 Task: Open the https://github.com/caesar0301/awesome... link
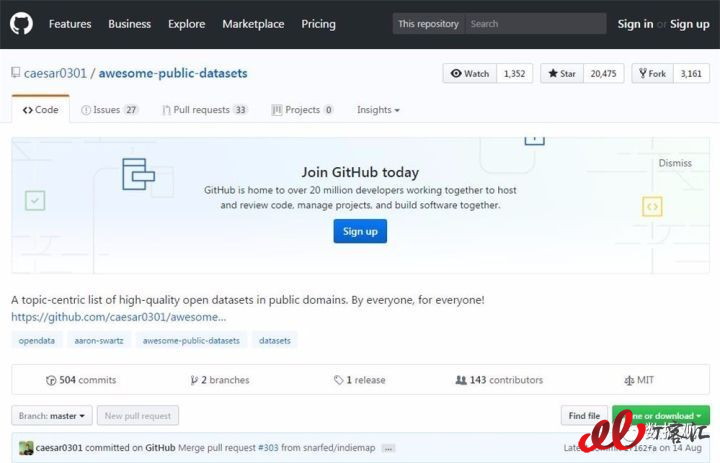click(118, 317)
